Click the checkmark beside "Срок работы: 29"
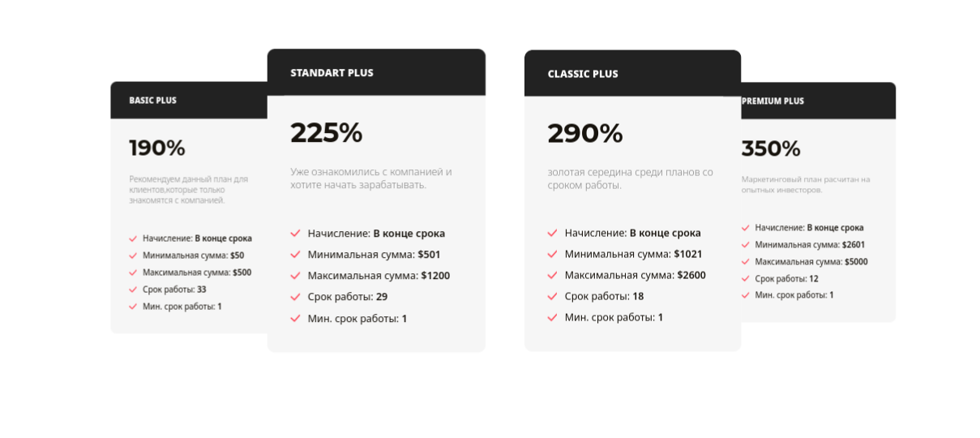The height and width of the screenshot is (438, 980). (x=295, y=297)
